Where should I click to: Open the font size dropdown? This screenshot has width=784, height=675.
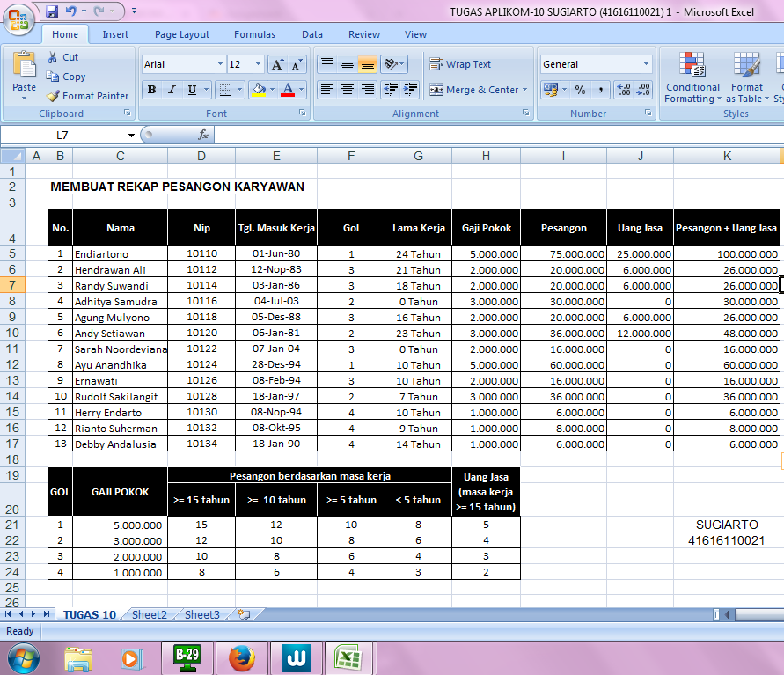pyautogui.click(x=258, y=64)
